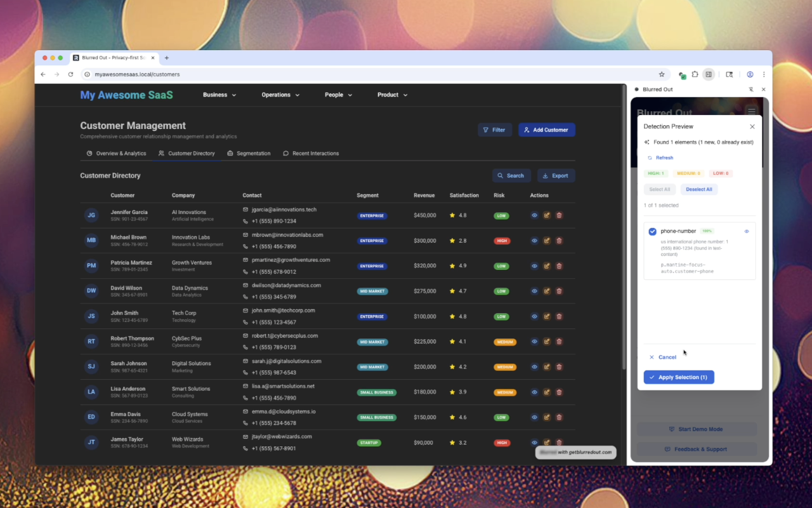Open the Chrome extensions puzzle menu
The width and height of the screenshot is (812, 508).
pos(695,74)
